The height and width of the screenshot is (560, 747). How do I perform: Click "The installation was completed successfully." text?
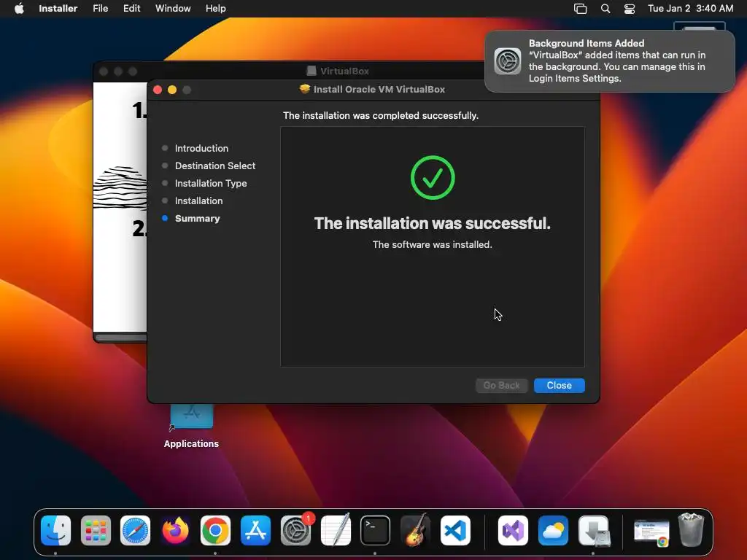tap(381, 115)
